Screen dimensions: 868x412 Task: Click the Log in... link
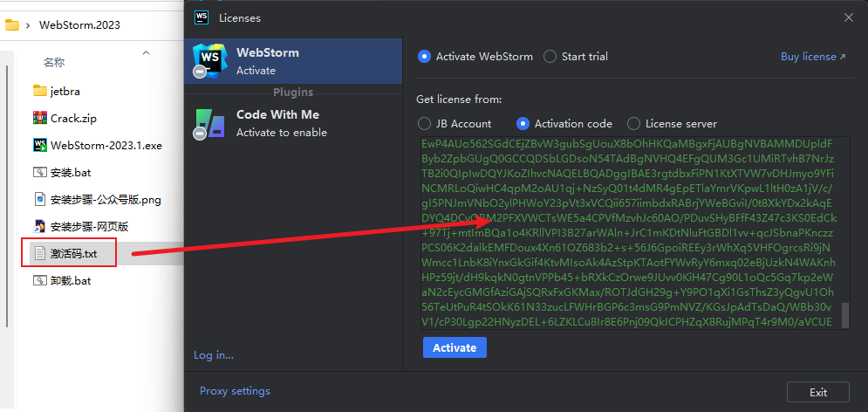(x=214, y=355)
